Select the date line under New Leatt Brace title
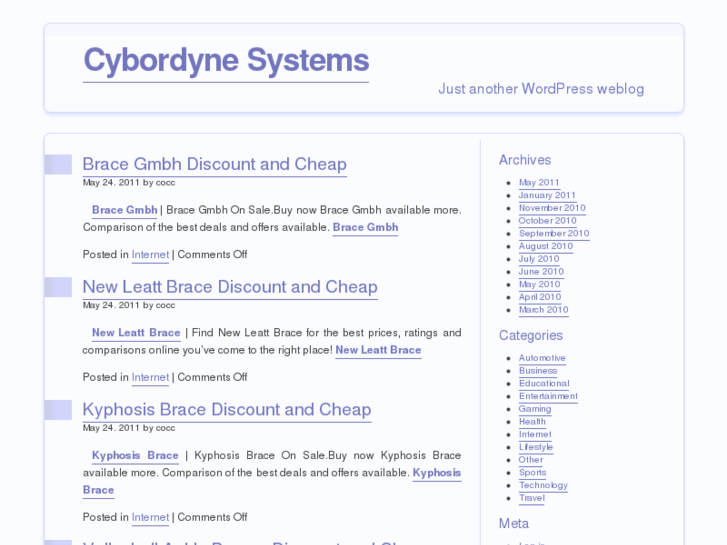 [129, 305]
